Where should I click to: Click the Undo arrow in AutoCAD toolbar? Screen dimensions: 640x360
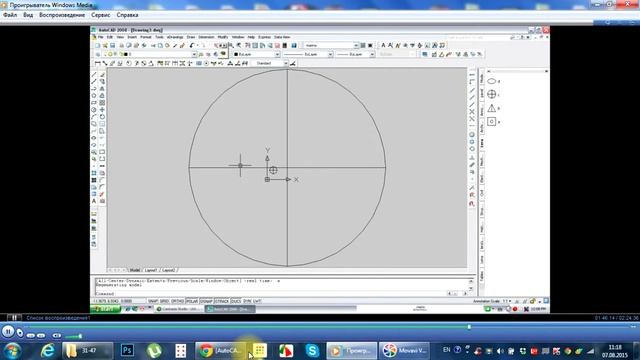[191, 45]
